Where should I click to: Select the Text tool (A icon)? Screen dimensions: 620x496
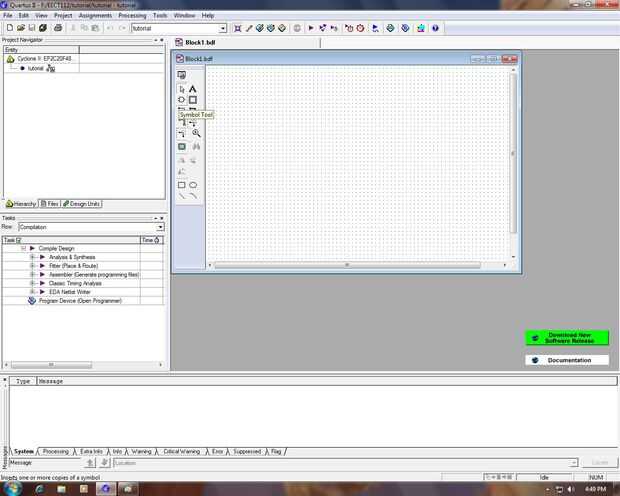(x=193, y=89)
